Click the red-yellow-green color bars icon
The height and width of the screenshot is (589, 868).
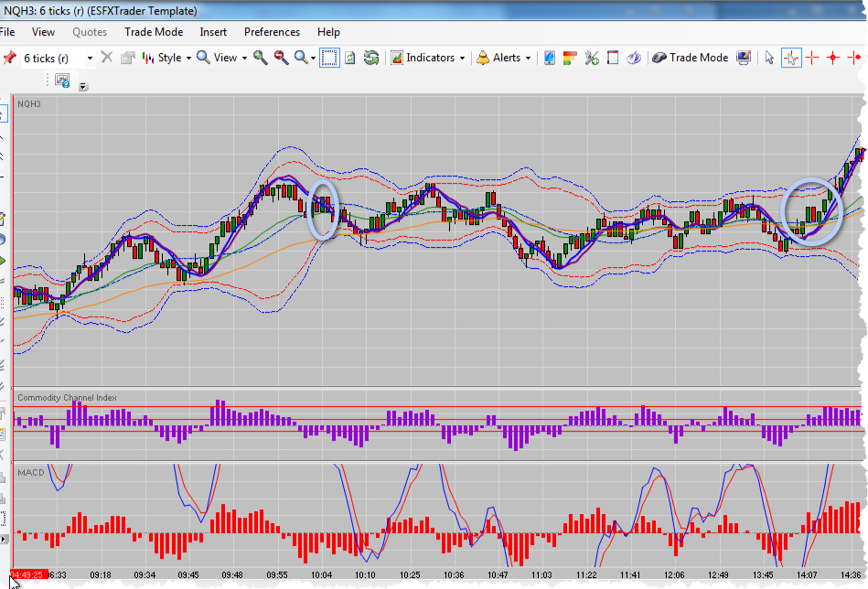click(x=570, y=58)
